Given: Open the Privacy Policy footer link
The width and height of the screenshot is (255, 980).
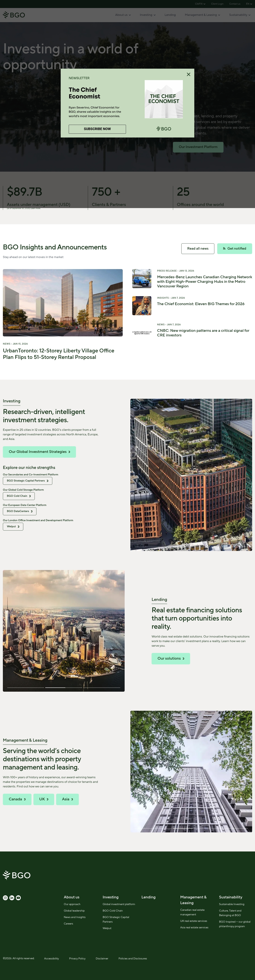Looking at the screenshot, I should [77, 959].
